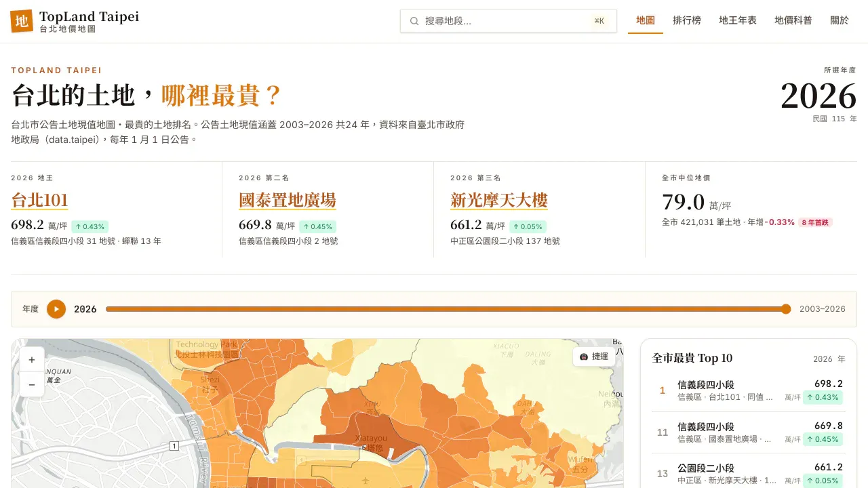Open the 地圖 tab
Screen dimensions: 868x488
click(646, 20)
